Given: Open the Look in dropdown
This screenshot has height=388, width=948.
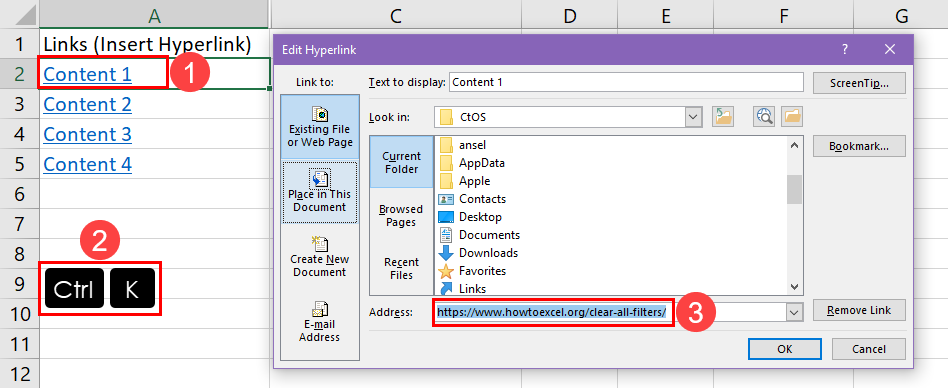Looking at the screenshot, I should pos(693,117).
